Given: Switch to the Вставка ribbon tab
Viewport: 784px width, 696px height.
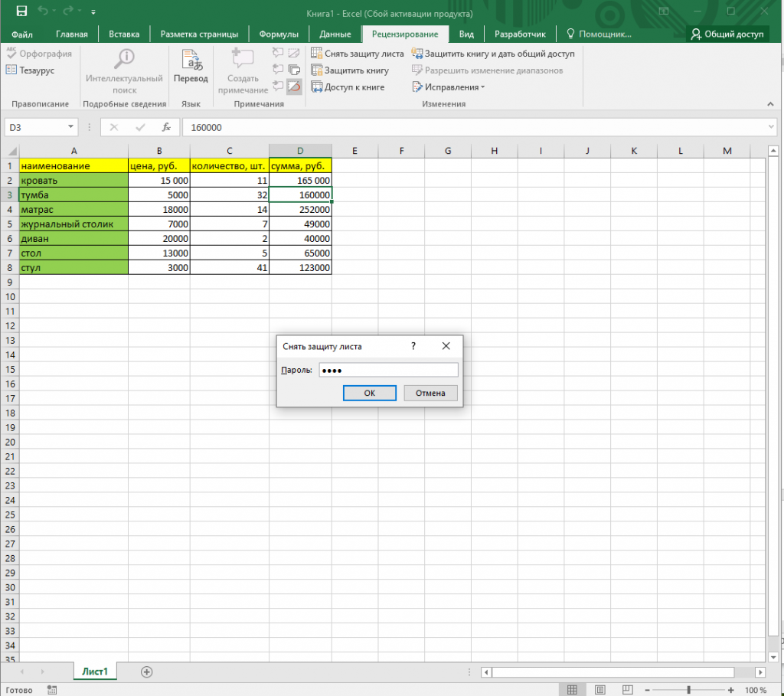Looking at the screenshot, I should coord(124,34).
